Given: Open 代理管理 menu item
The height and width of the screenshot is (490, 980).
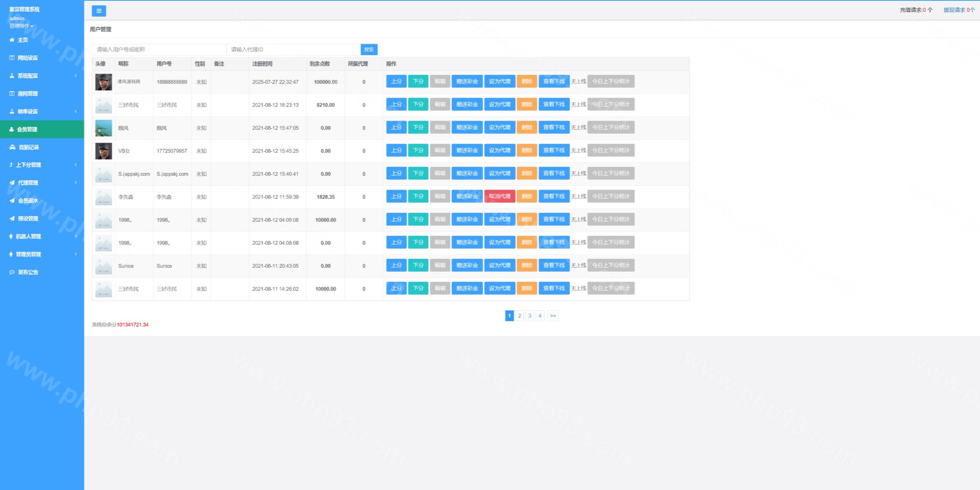Looking at the screenshot, I should click(x=28, y=183).
